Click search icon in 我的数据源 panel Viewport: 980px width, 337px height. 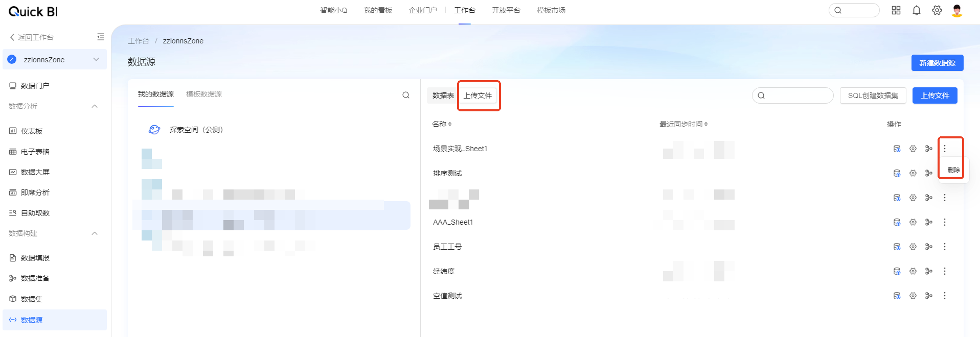coord(406,95)
